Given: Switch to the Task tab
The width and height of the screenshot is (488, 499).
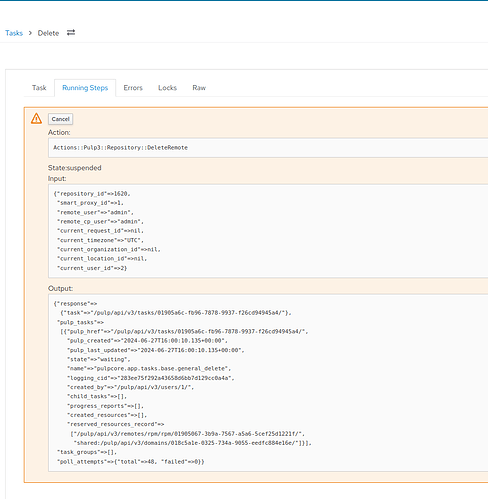Looking at the screenshot, I should (x=39, y=88).
